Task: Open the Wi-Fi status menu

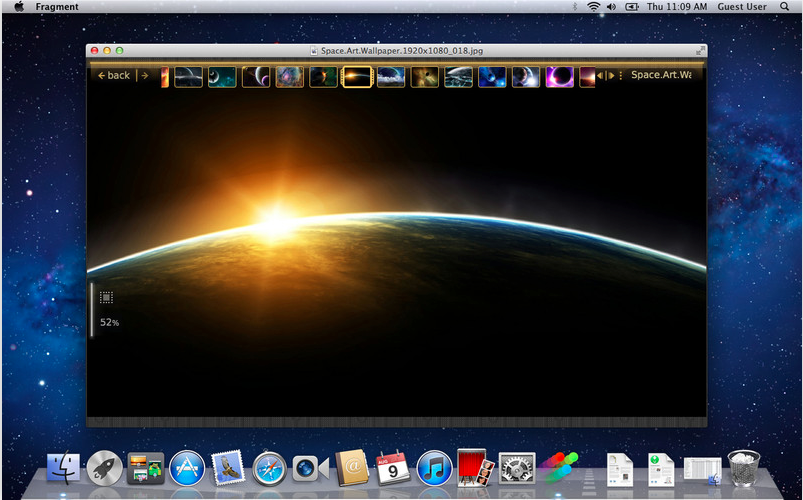Action: pos(594,7)
